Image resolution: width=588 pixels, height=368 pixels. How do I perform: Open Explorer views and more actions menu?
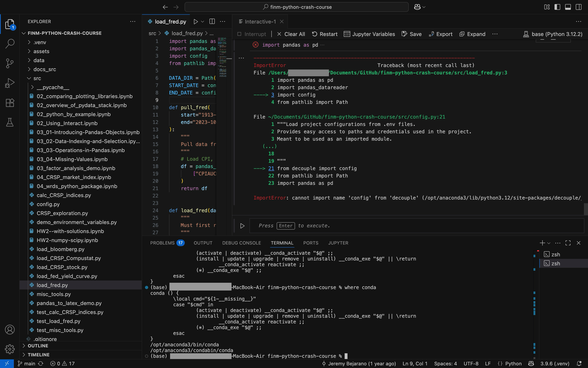[x=133, y=21]
